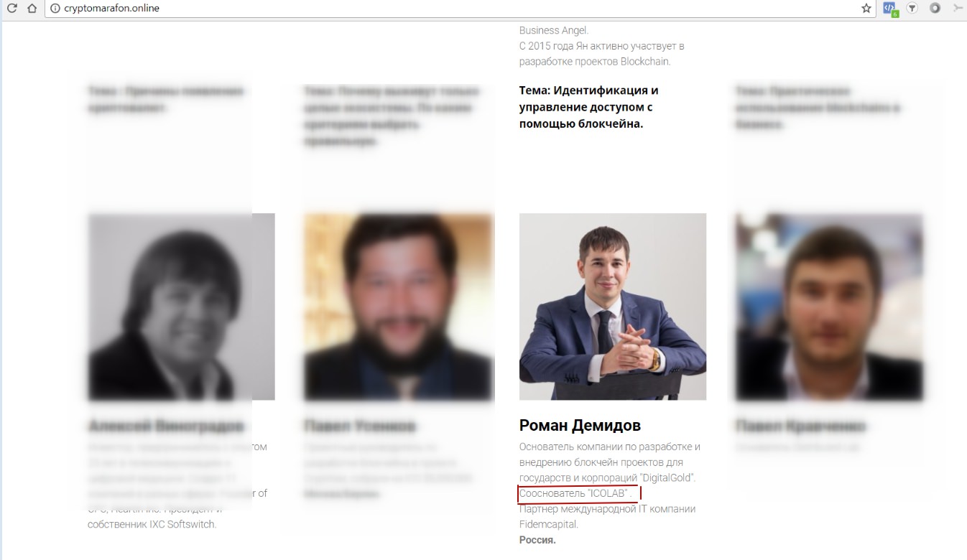Click the Алексей Виноградов name heading
Screen dimensions: 967x560
click(x=166, y=426)
